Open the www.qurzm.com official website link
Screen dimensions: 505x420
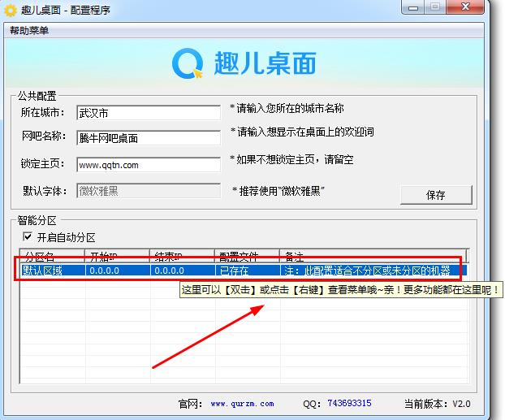tap(242, 404)
